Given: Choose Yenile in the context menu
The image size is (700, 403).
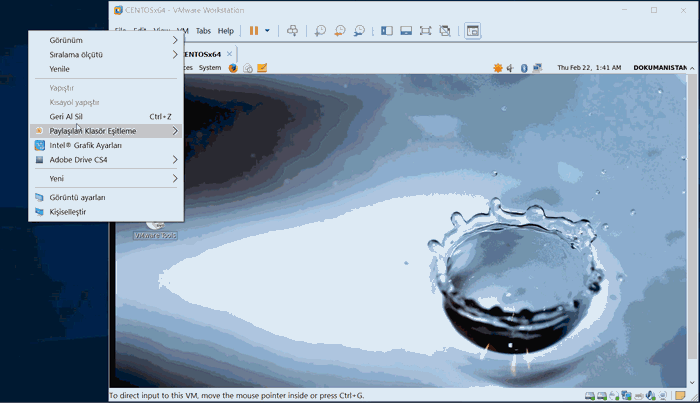Looking at the screenshot, I should [x=106, y=69].
